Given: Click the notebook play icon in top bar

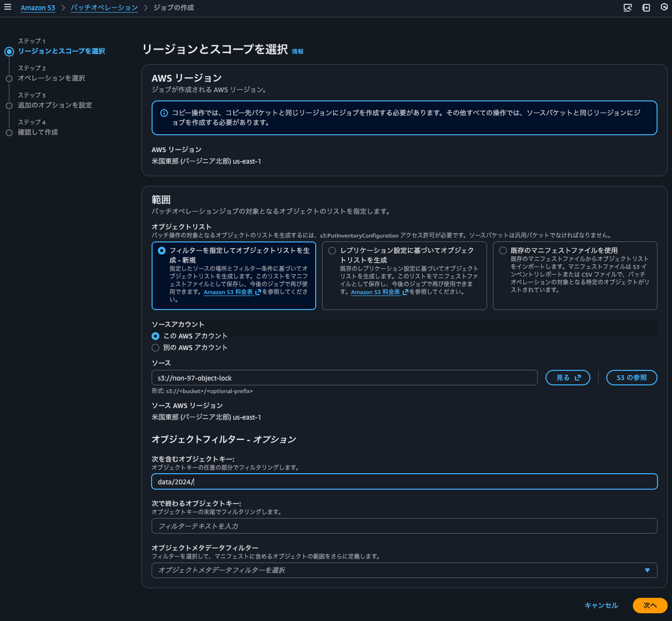Looking at the screenshot, I should coord(646,8).
